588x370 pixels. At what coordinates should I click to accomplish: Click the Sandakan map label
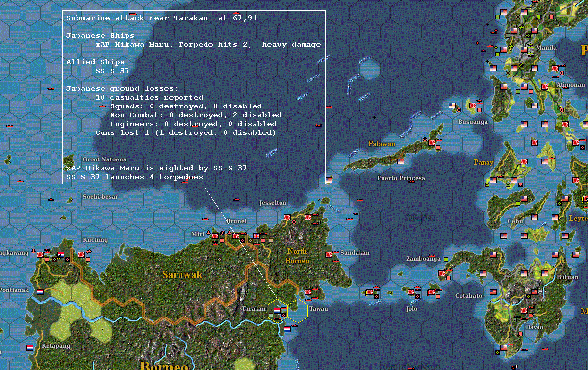click(x=355, y=253)
